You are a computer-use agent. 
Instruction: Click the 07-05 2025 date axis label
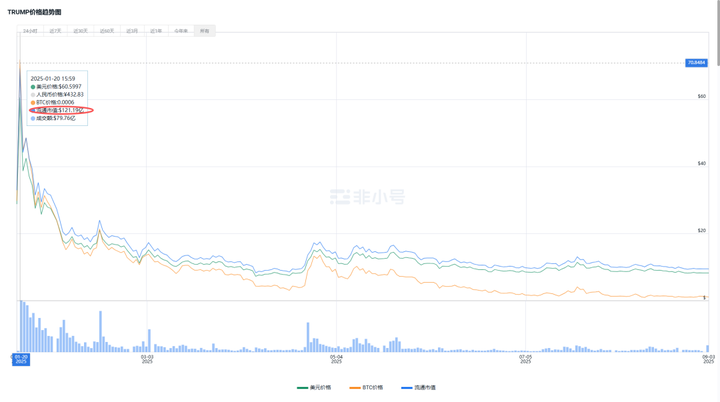click(x=525, y=359)
